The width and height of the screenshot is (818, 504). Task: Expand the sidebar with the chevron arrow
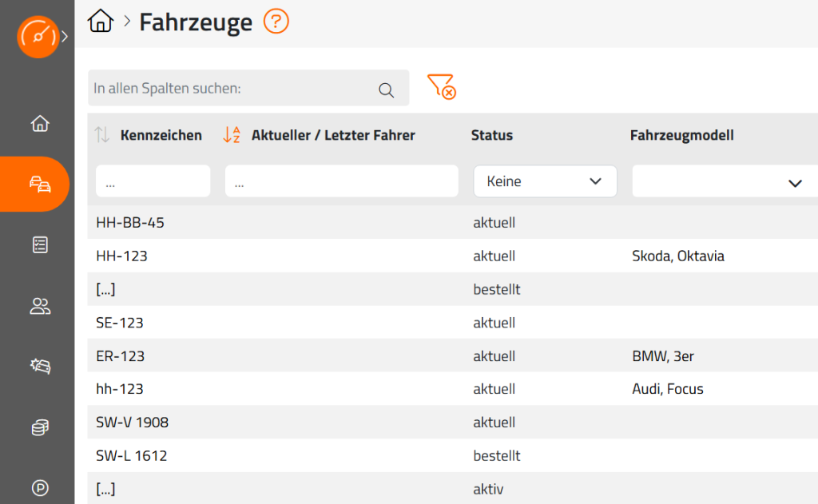(x=65, y=37)
